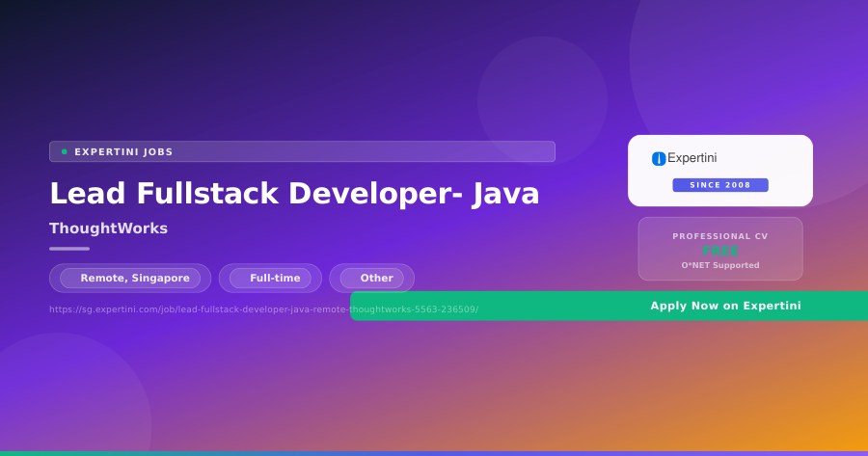
Task: Click the Expertini brand name in logo card
Action: (x=692, y=158)
